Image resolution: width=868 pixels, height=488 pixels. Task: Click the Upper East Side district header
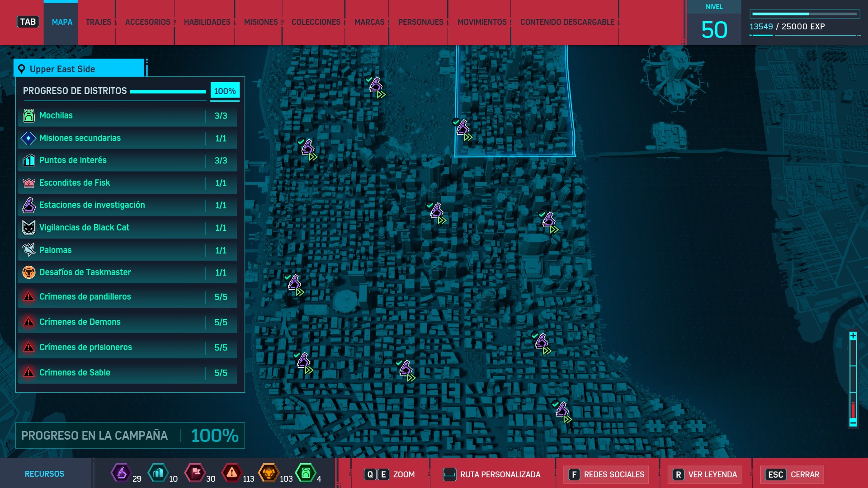point(79,69)
